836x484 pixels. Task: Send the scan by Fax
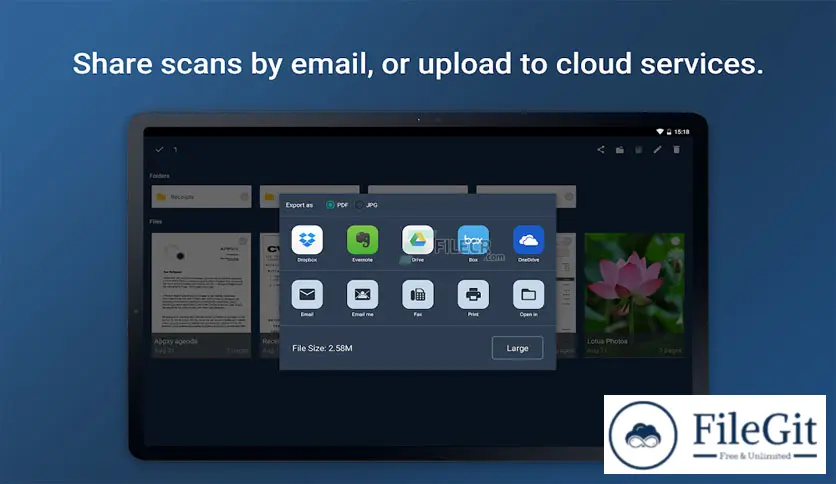coord(417,294)
